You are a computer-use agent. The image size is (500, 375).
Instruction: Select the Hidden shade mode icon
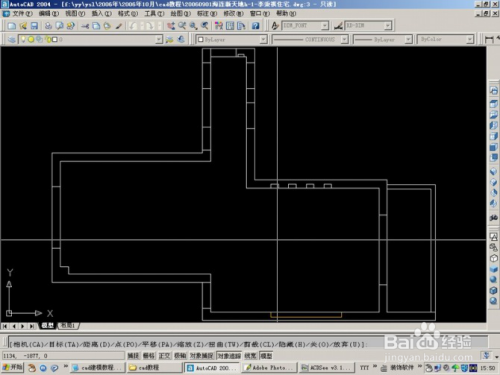tap(493, 258)
